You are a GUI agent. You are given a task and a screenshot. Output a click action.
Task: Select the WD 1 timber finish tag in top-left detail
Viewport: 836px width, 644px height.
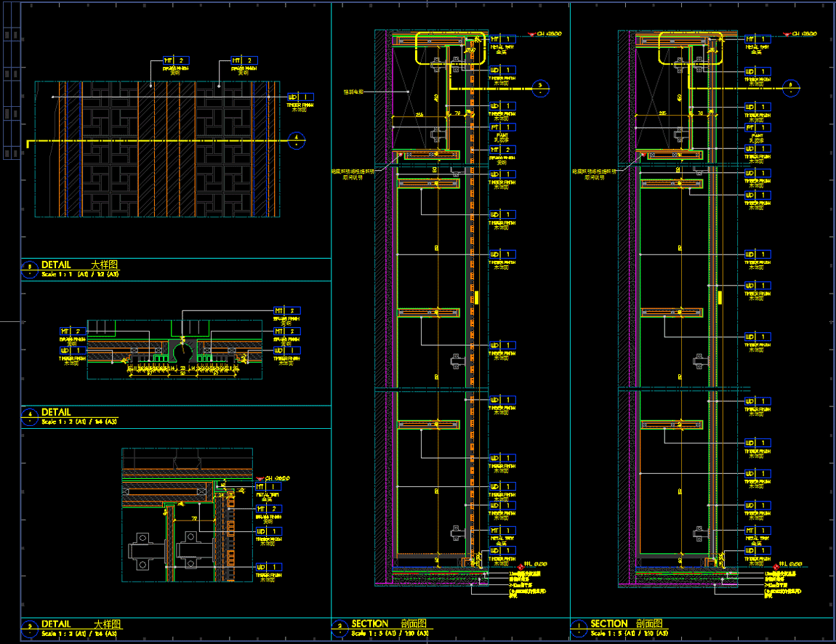[300, 97]
